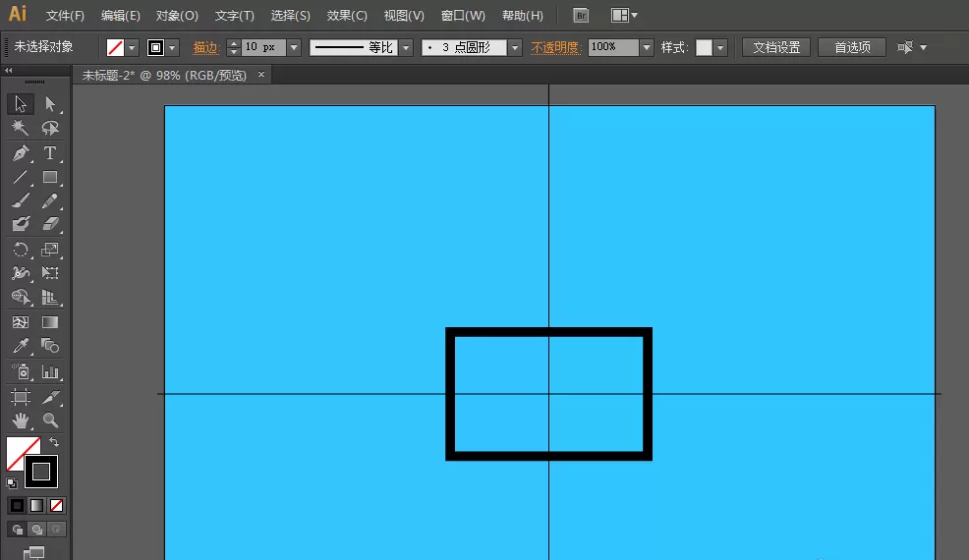Open the 视图(V) menu
The width and height of the screenshot is (969, 560).
point(404,16)
